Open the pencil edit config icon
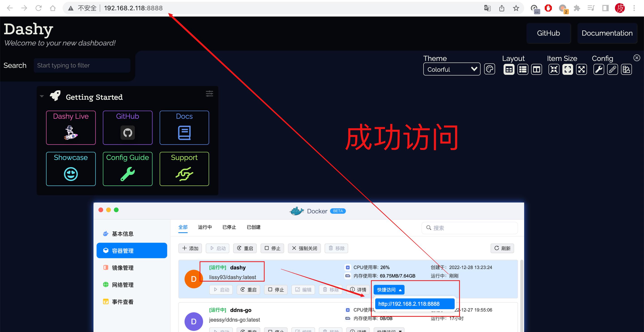The width and height of the screenshot is (644, 332). coord(612,69)
